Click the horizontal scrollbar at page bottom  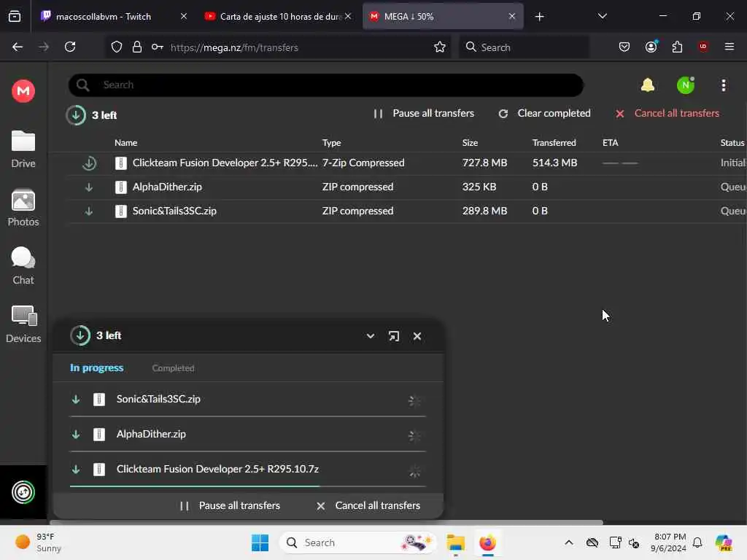[326, 522]
